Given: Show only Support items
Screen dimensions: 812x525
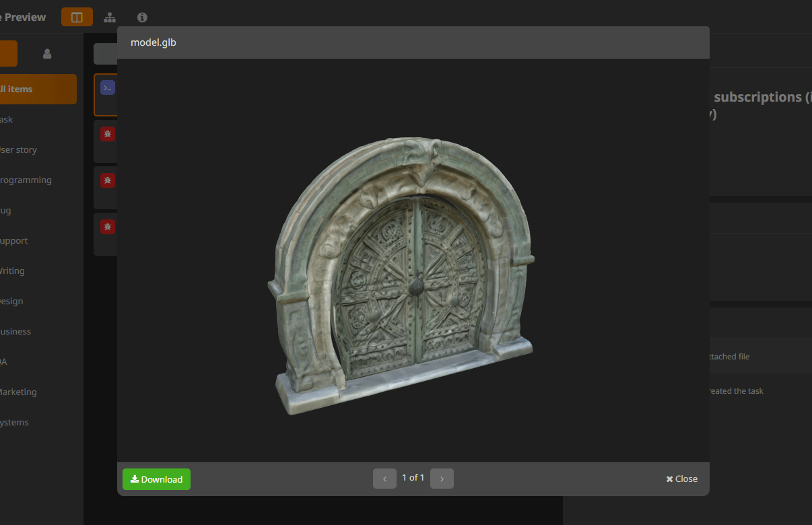Looking at the screenshot, I should point(15,240).
